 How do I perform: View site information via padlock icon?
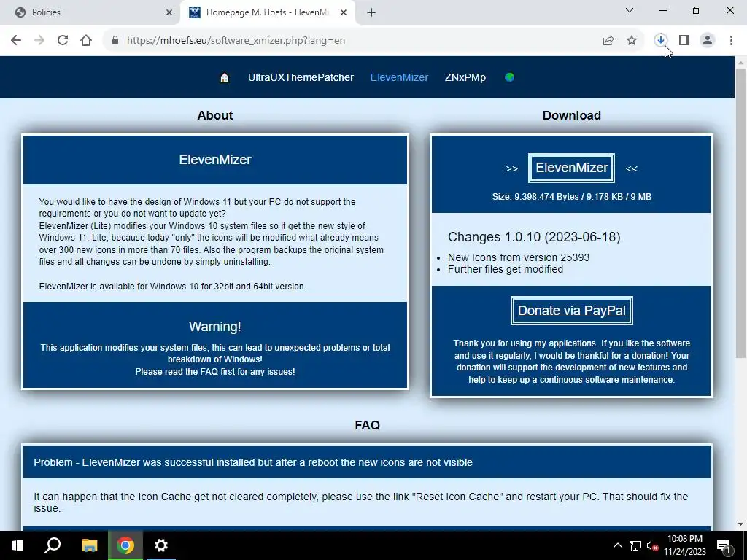[115, 41]
